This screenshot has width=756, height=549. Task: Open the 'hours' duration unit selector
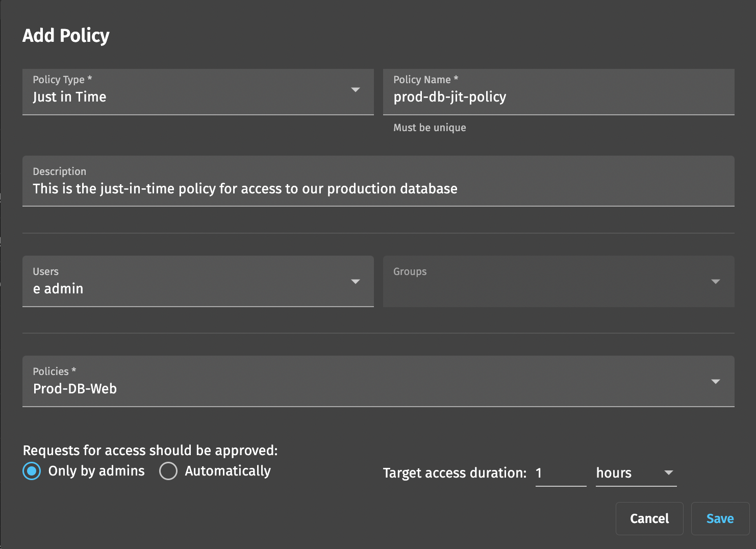coord(628,473)
